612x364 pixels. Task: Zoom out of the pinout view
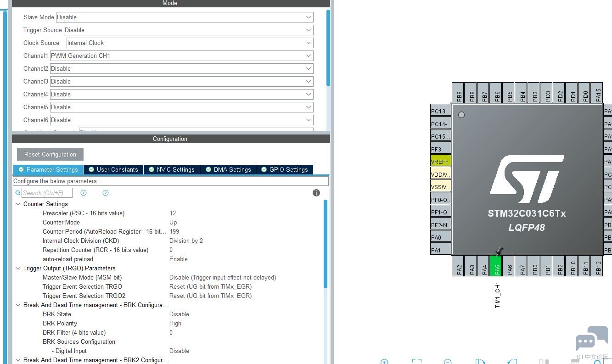coord(448,362)
